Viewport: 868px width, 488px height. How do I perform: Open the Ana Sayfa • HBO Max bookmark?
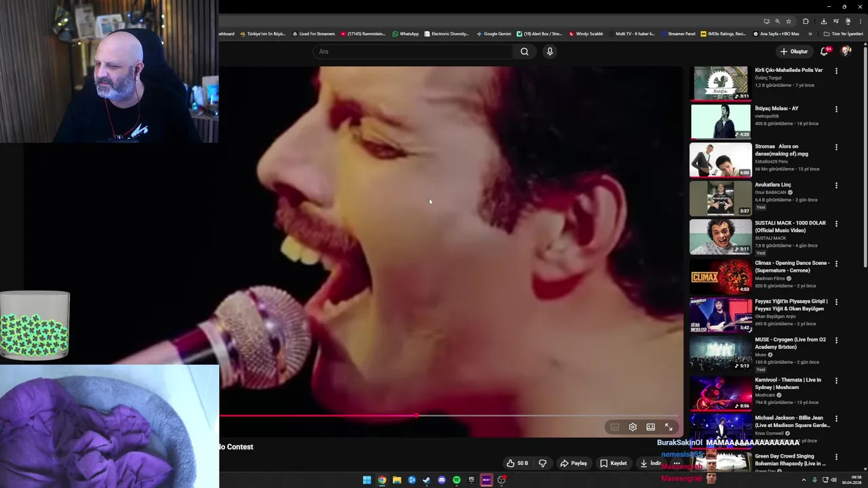(776, 34)
